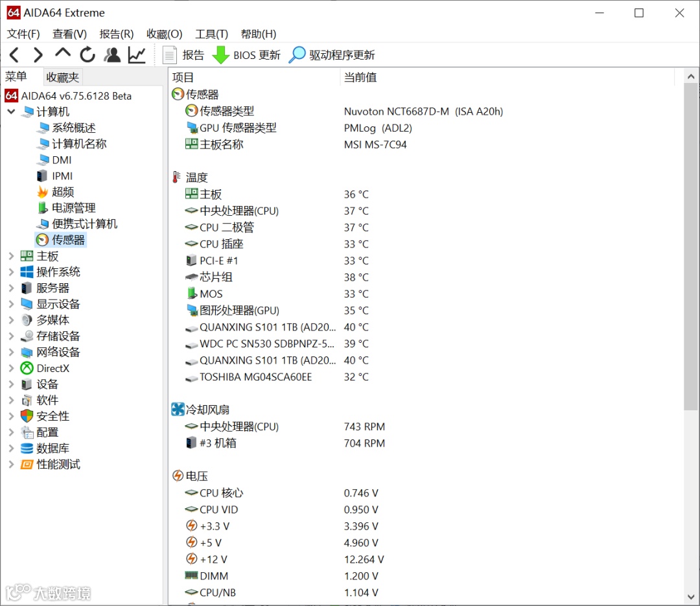Open the user management icon
Image resolution: width=700 pixels, height=606 pixels.
coord(112,55)
